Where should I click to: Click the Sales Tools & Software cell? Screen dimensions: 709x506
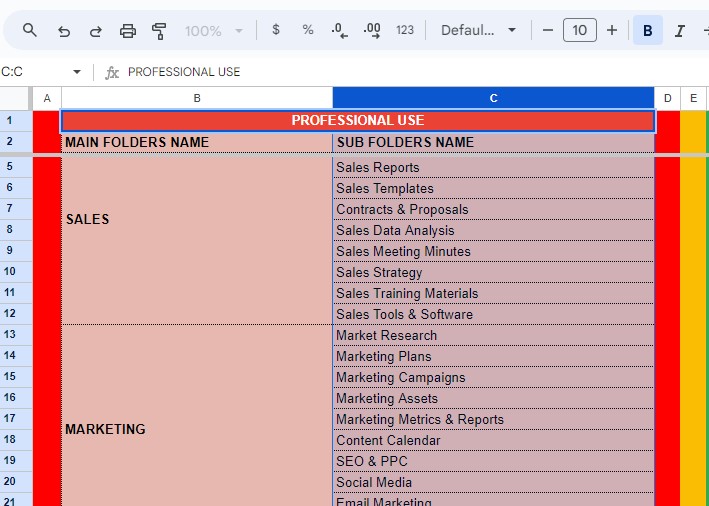point(493,314)
